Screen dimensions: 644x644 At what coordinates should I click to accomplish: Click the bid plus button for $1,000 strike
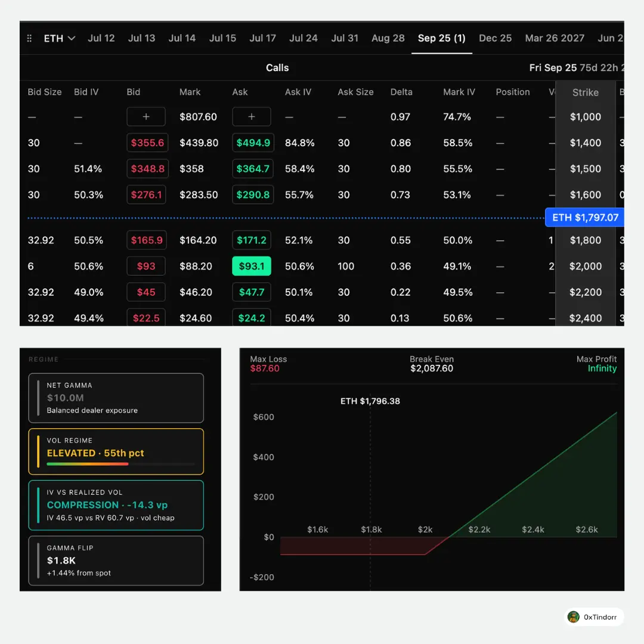pyautogui.click(x=146, y=117)
